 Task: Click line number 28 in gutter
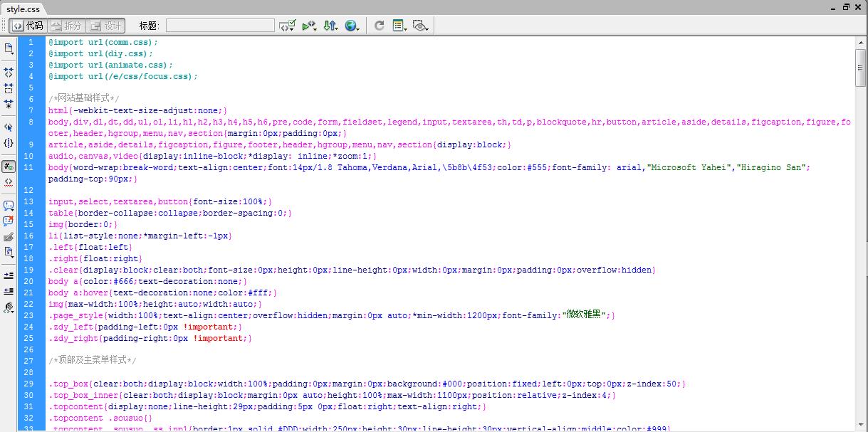pyautogui.click(x=28, y=372)
